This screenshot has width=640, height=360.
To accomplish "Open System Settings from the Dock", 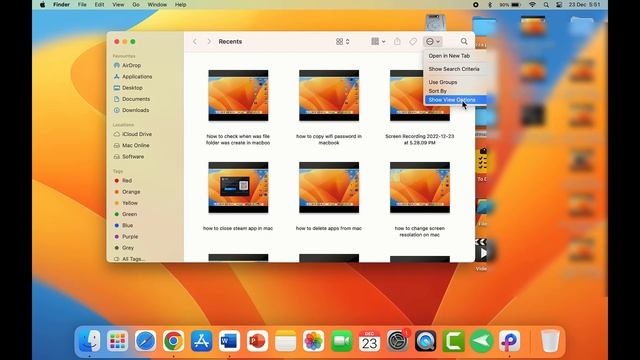I will (398, 341).
